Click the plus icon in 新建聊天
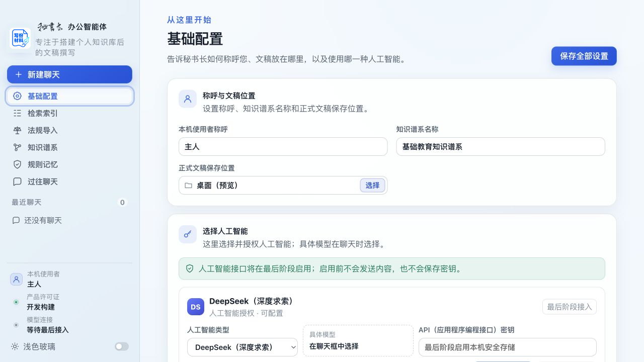 pos(19,74)
